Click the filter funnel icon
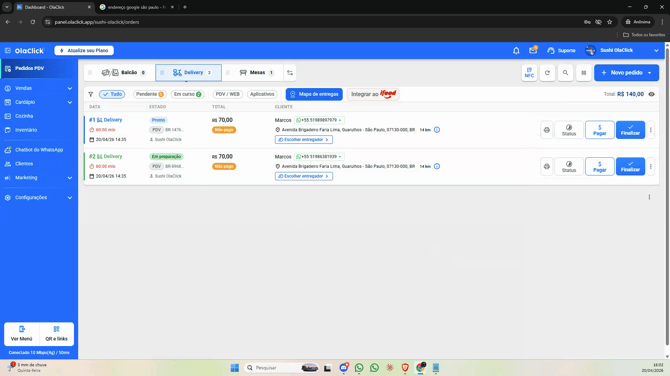670x376 pixels. click(91, 94)
